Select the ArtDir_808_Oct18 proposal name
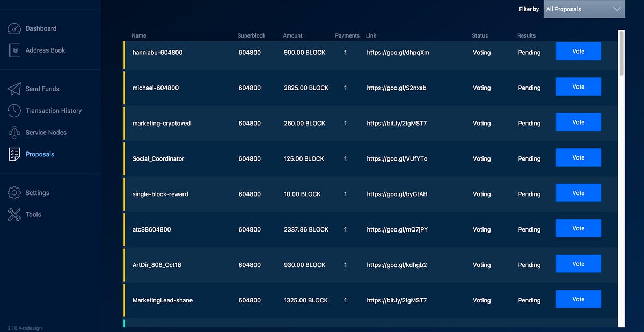 (157, 265)
